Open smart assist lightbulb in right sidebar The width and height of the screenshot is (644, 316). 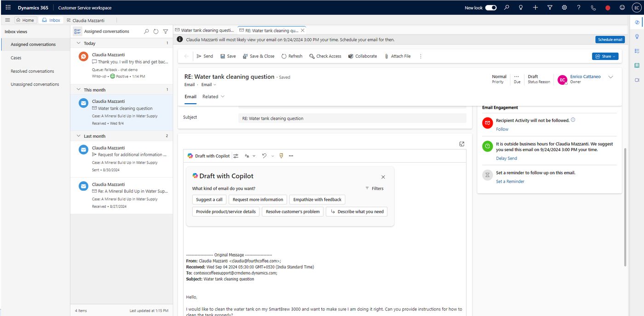coord(637,36)
